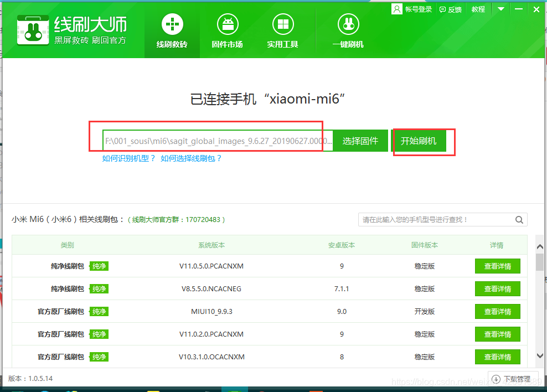Screen dimensions: 547x392
Task: Click the 开始刷机 button
Action: pyautogui.click(x=419, y=141)
